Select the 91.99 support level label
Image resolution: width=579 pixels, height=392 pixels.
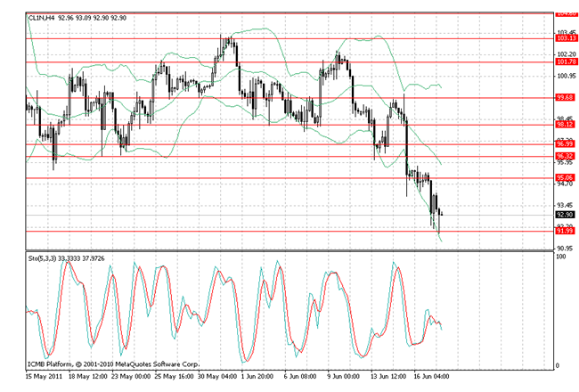(565, 232)
